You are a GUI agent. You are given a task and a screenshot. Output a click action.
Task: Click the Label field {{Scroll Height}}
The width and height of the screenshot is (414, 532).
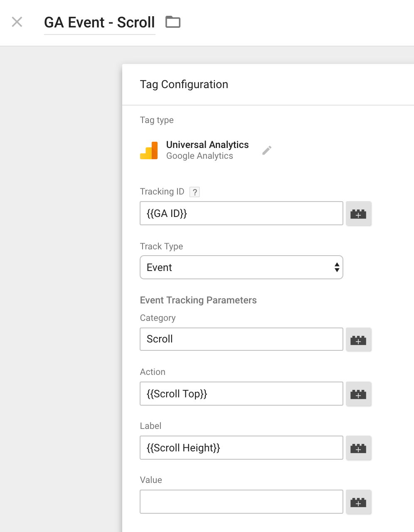click(x=241, y=448)
